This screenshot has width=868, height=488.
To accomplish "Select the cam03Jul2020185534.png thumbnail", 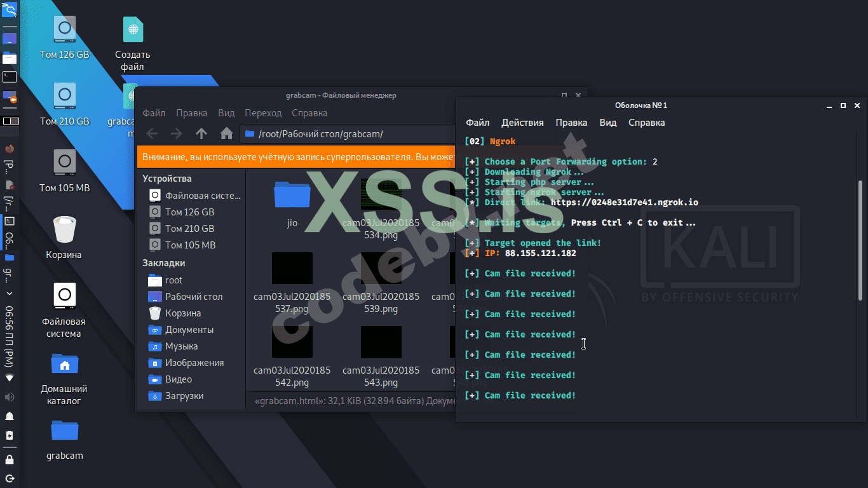I will point(381,210).
